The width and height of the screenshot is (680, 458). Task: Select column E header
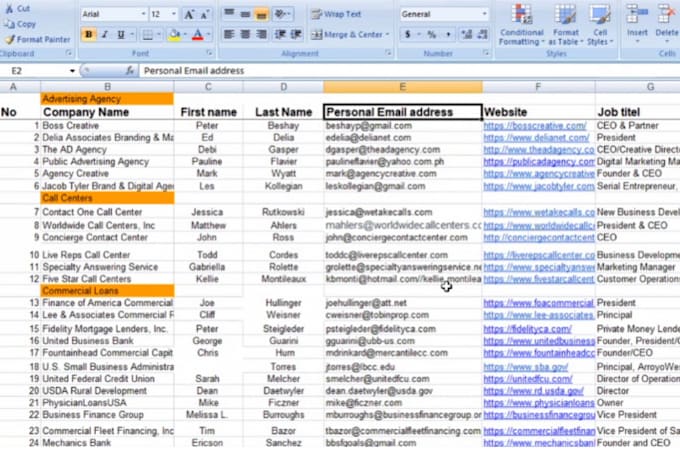pyautogui.click(x=403, y=87)
